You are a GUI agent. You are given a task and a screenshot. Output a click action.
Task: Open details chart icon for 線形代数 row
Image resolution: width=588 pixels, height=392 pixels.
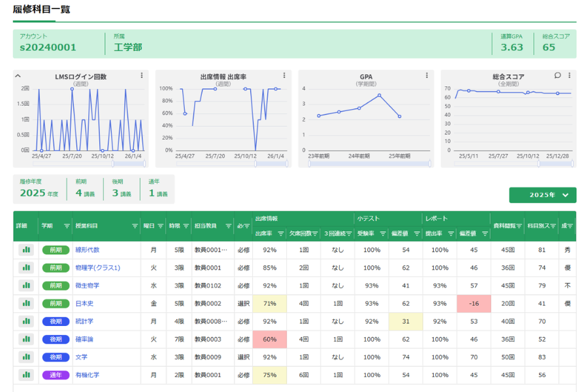[x=26, y=250]
